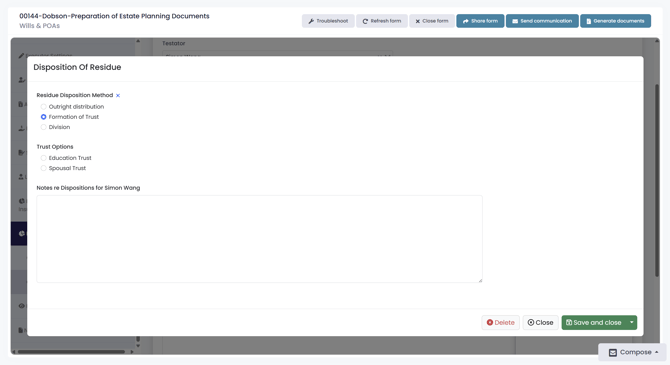670x365 pixels.
Task: Click the wrench icon on Troubleshoot
Action: click(311, 21)
